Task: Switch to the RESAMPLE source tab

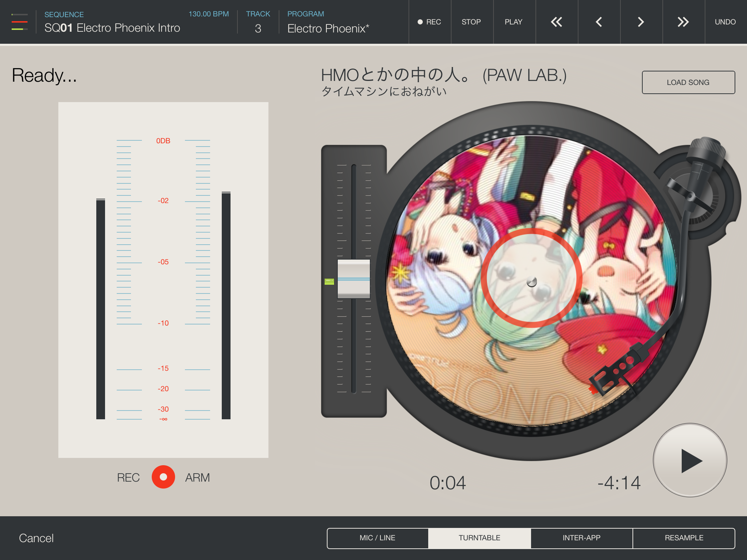Action: click(x=684, y=538)
